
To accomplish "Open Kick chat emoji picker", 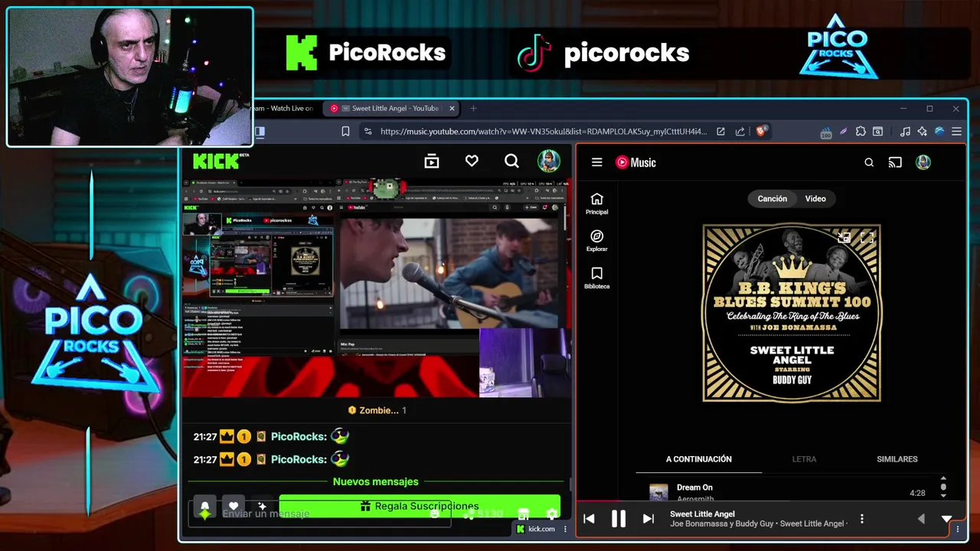I will click(435, 514).
